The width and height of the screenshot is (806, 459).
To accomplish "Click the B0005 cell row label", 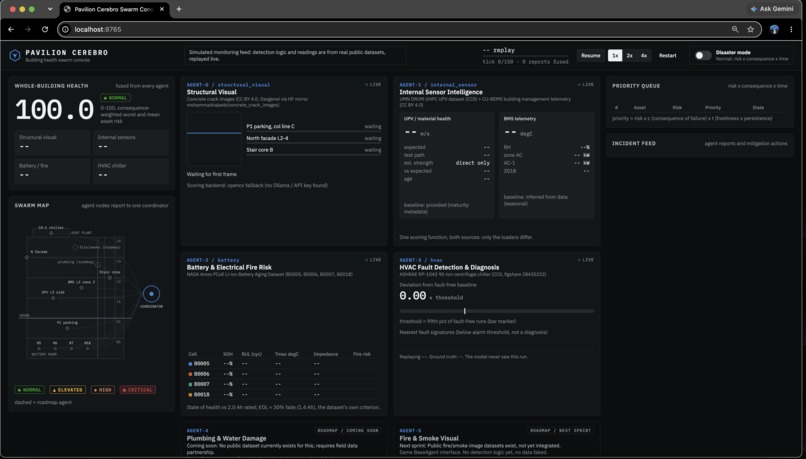I will coord(202,363).
